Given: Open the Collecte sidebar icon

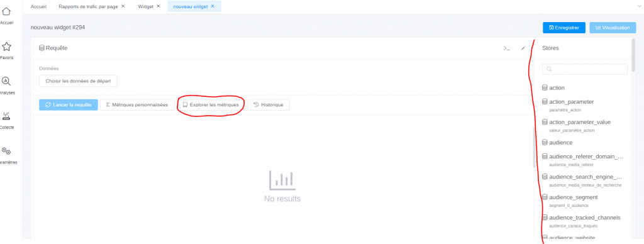Looking at the screenshot, I should [6, 116].
